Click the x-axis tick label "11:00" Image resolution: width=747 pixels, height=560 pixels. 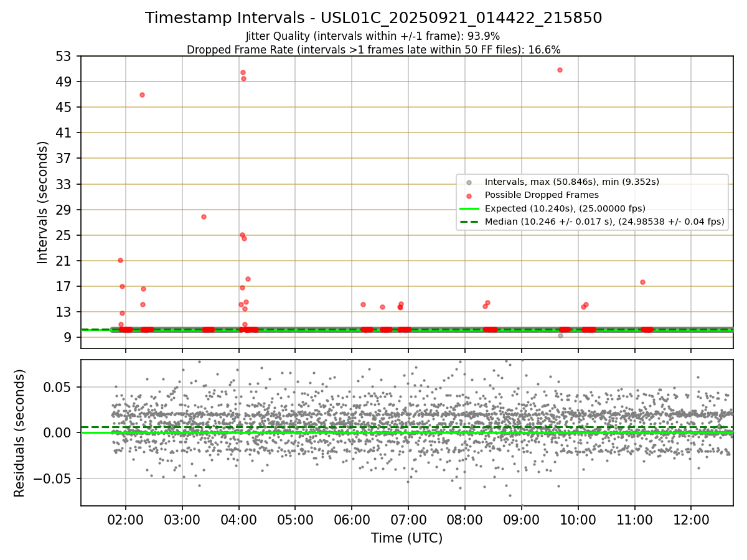click(634, 520)
